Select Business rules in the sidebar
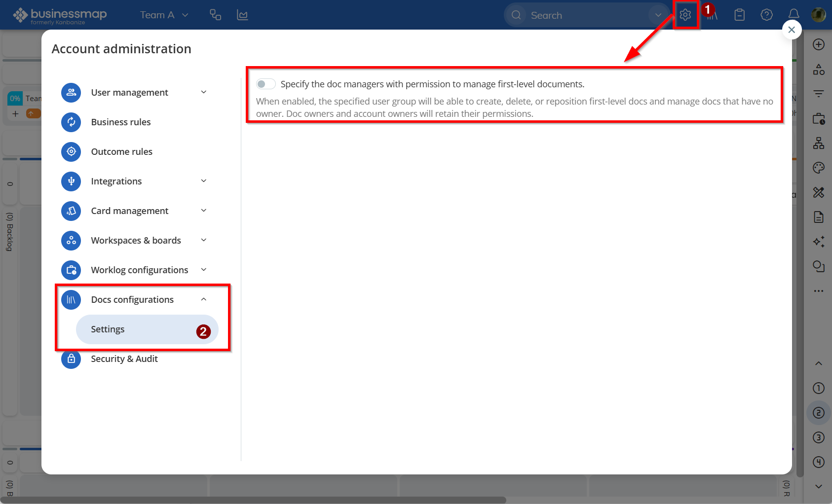This screenshot has width=832, height=504. click(x=121, y=122)
